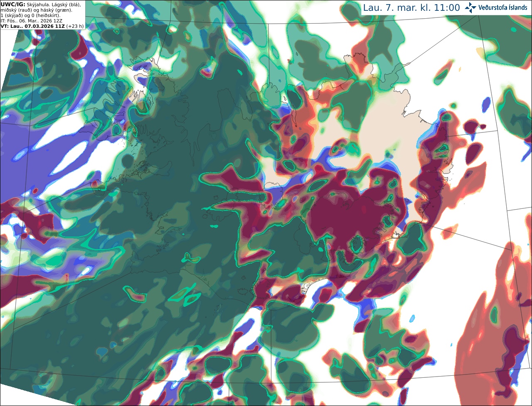The width and height of the screenshot is (532, 406).
Task: Click the Veðurstofa Íslands logo icon
Action: 470,7
